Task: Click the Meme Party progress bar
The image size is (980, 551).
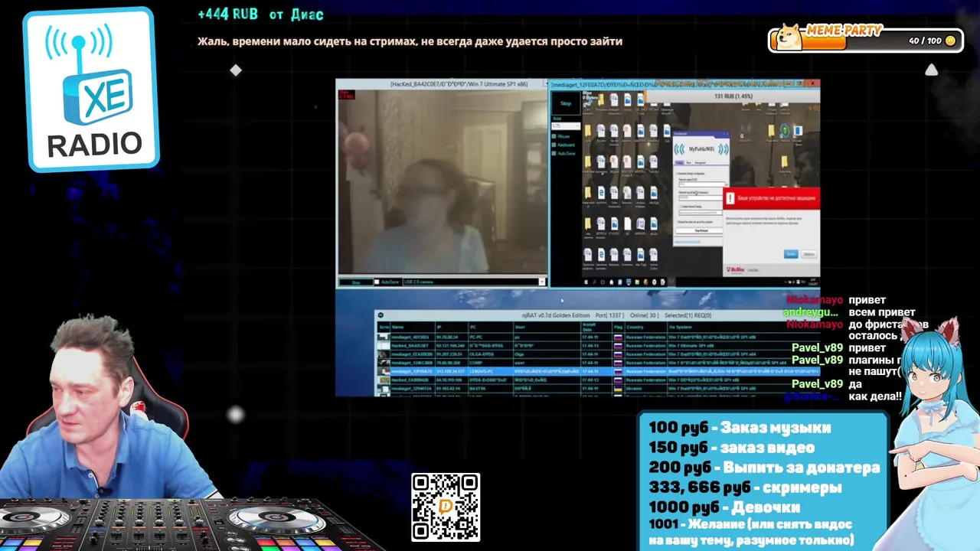Action: click(865, 40)
